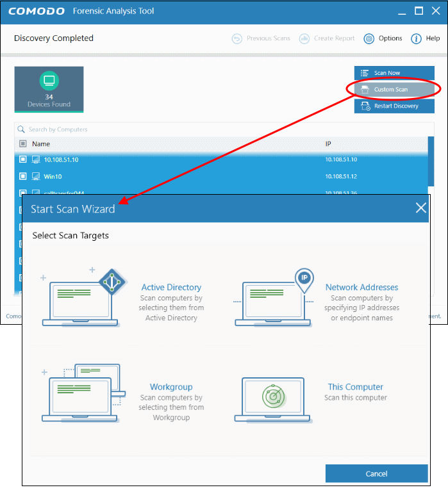The height and width of the screenshot is (490, 448).
Task: Select the 10.108.51.10 device name
Action: (x=62, y=159)
